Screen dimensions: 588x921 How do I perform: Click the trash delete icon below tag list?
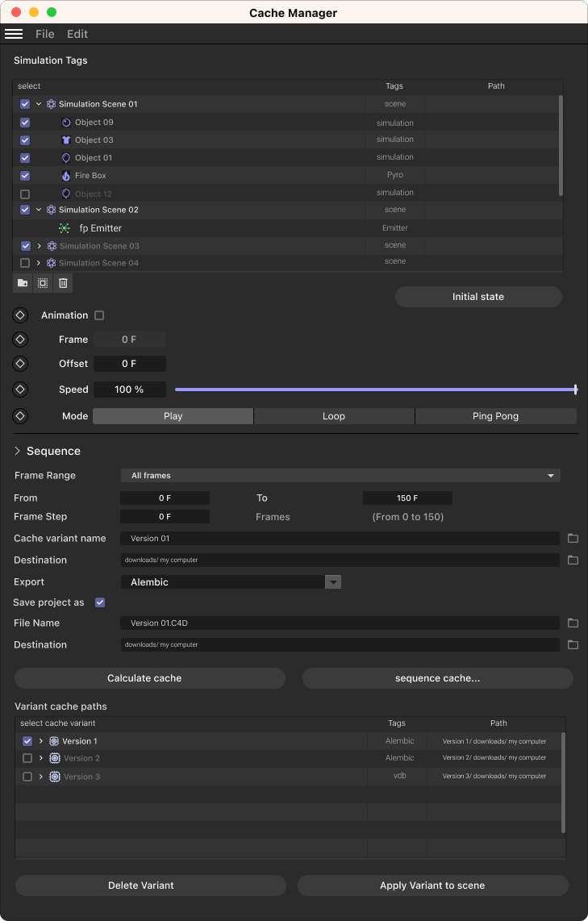(x=63, y=283)
